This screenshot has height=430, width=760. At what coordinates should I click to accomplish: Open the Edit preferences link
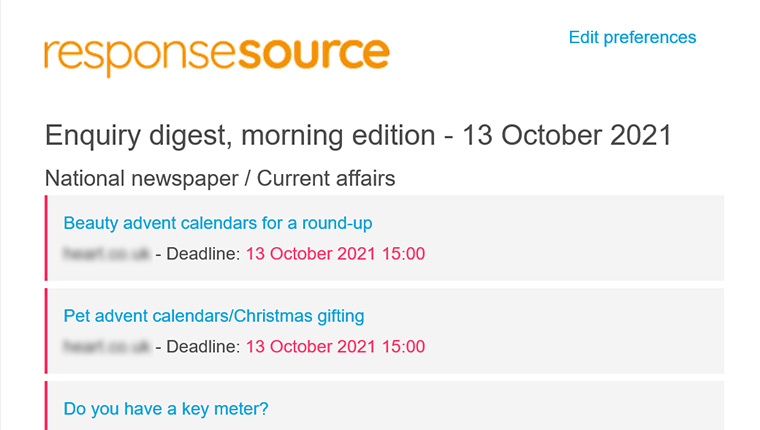632,37
